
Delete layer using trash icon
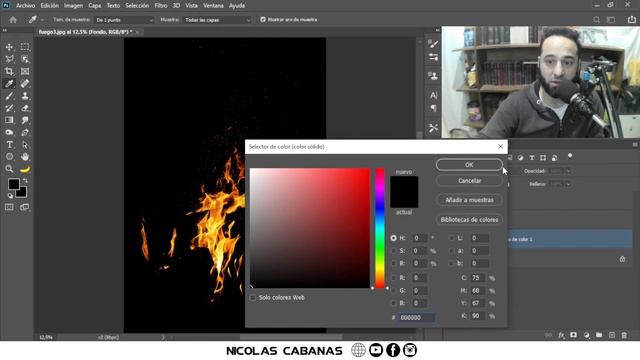tap(624, 335)
